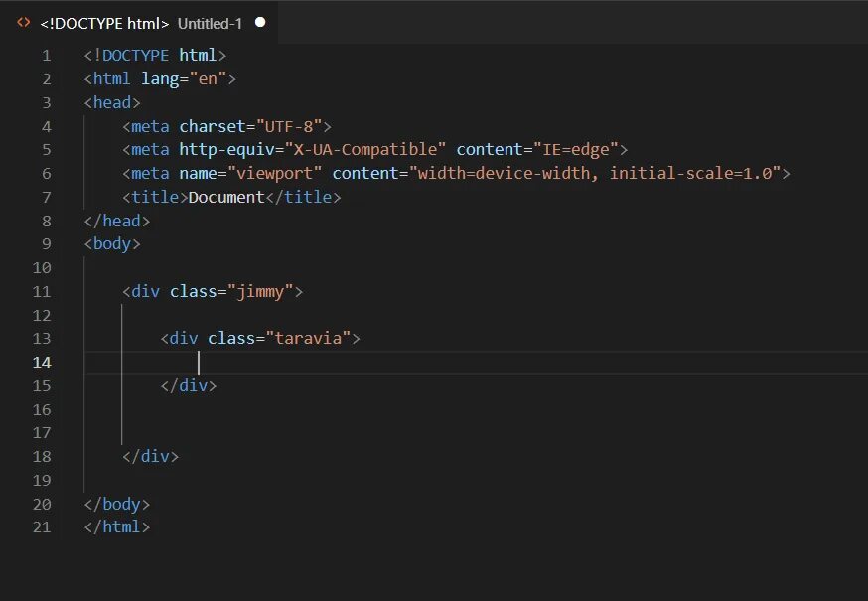The height and width of the screenshot is (601, 868).
Task: Click the unsaved changes dot on tab
Action: (x=260, y=22)
